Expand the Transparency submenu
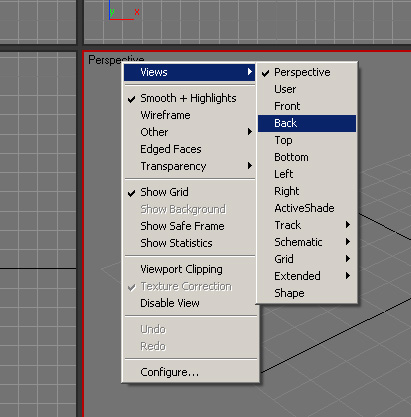 click(x=189, y=166)
